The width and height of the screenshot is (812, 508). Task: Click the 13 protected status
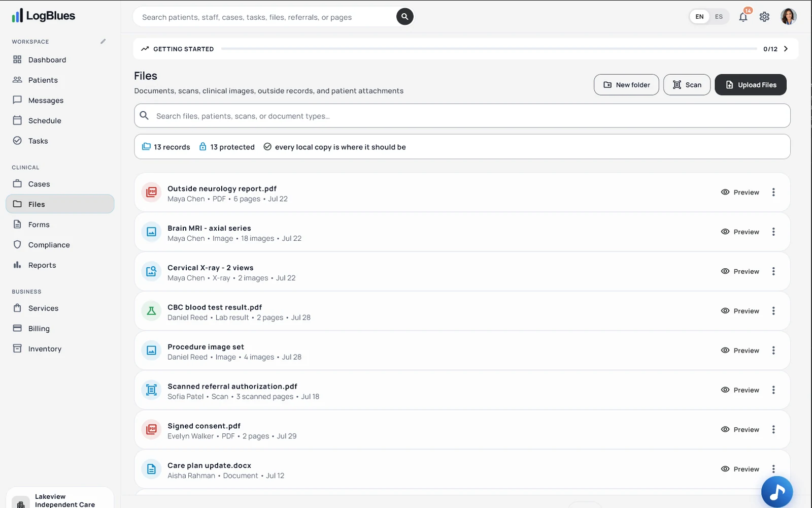(x=227, y=147)
